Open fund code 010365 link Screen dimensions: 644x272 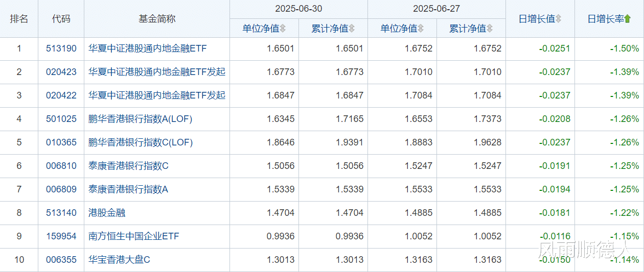[x=61, y=142]
